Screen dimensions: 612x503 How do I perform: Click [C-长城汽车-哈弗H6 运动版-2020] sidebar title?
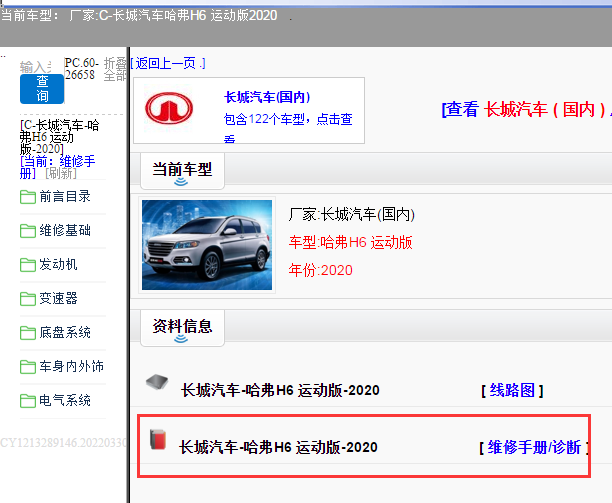coord(59,137)
